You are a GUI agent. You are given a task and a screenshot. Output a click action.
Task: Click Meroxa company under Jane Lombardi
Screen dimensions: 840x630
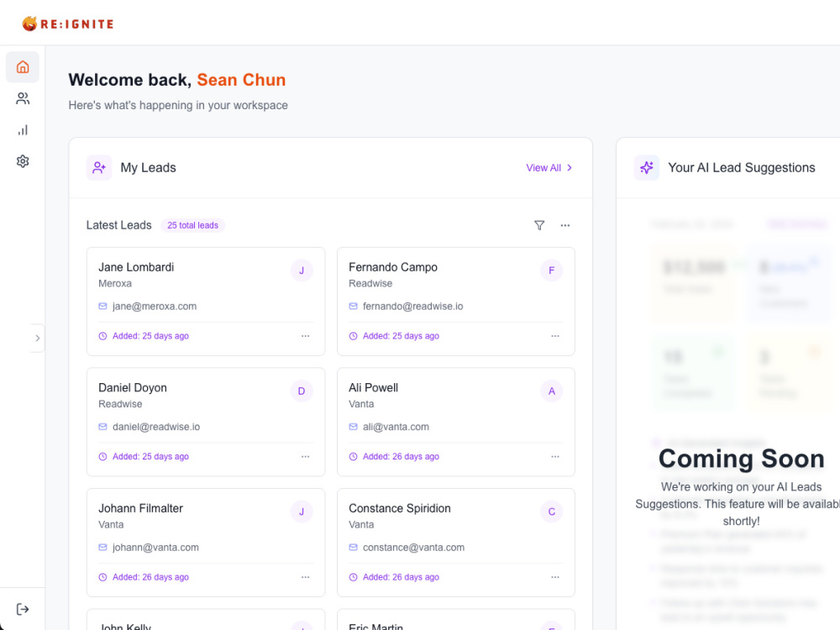[114, 283]
